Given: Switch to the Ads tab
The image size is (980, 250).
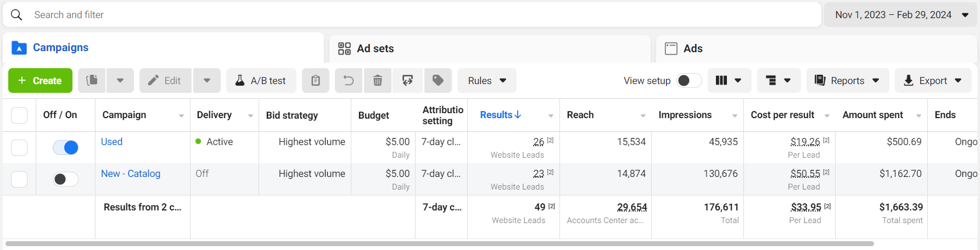Looking at the screenshot, I should point(692,48).
